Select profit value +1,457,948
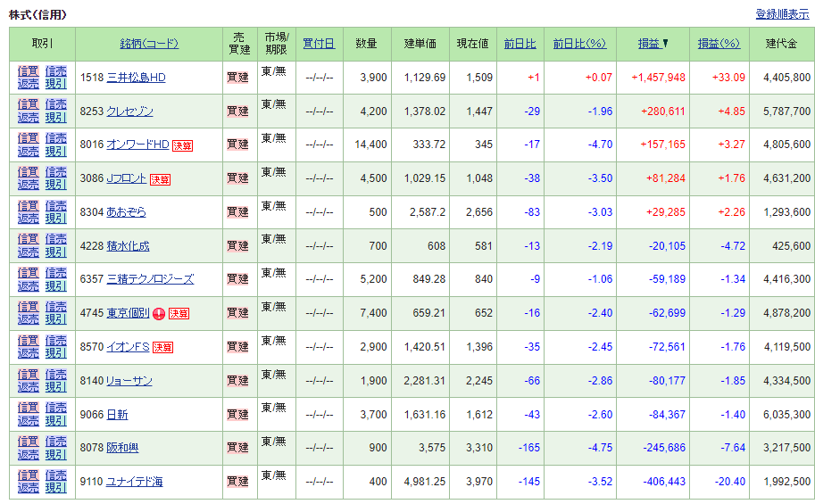The width and height of the screenshot is (815, 504). pos(658,78)
